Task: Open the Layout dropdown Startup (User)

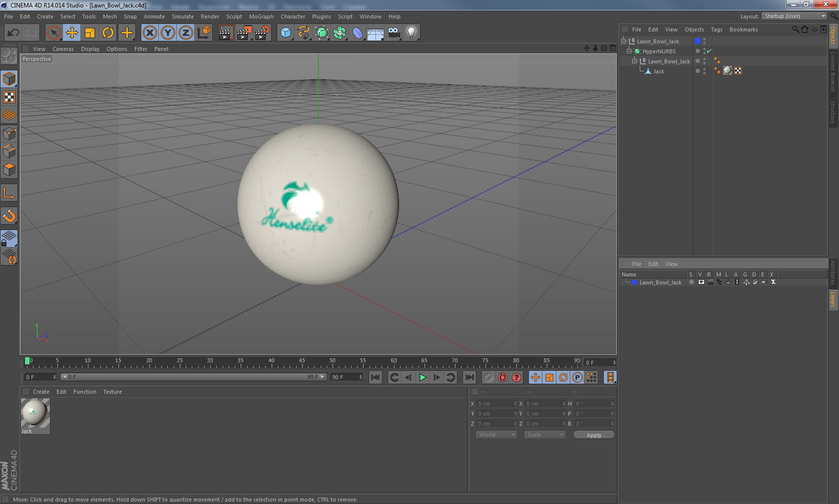Action: (795, 16)
